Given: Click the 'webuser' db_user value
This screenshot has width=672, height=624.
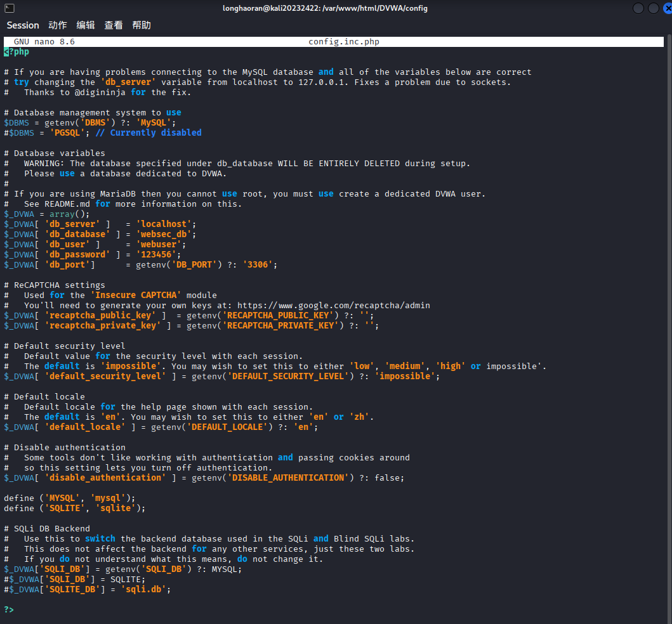Looking at the screenshot, I should tap(159, 245).
